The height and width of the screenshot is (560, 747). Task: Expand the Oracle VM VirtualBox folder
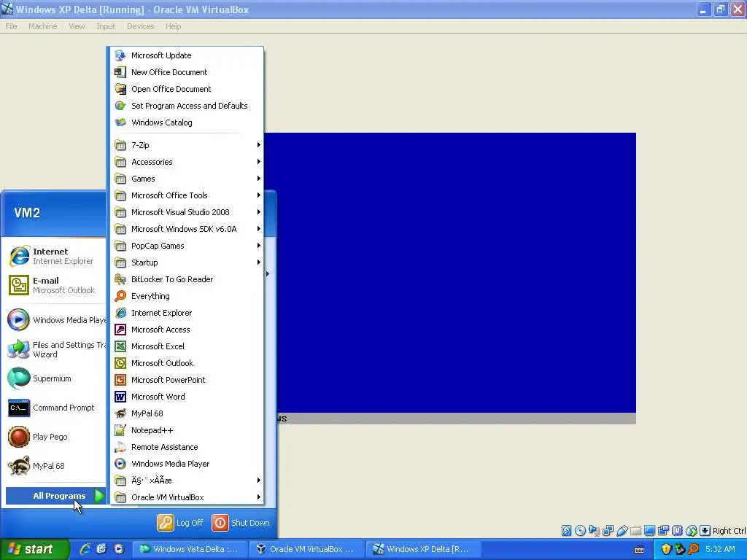point(187,497)
